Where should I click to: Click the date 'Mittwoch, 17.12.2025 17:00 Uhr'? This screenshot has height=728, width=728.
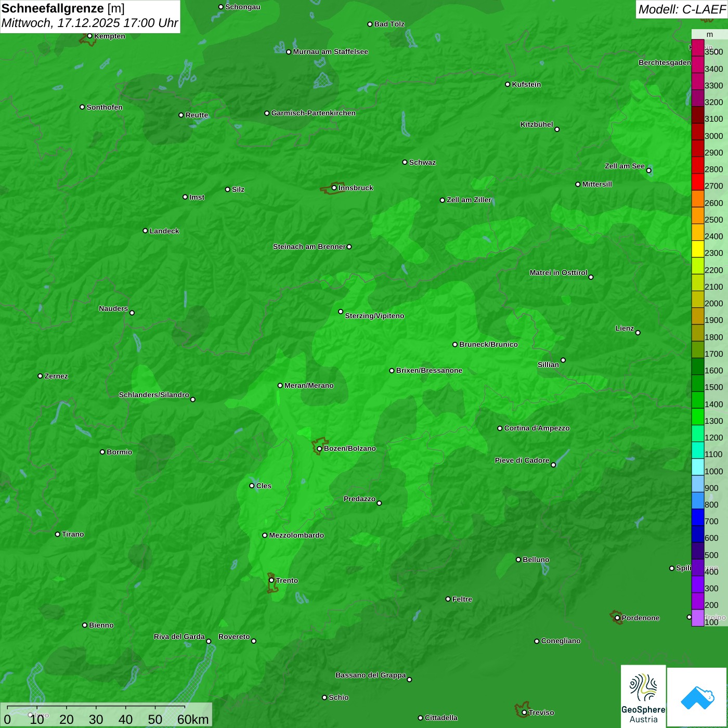click(x=89, y=23)
